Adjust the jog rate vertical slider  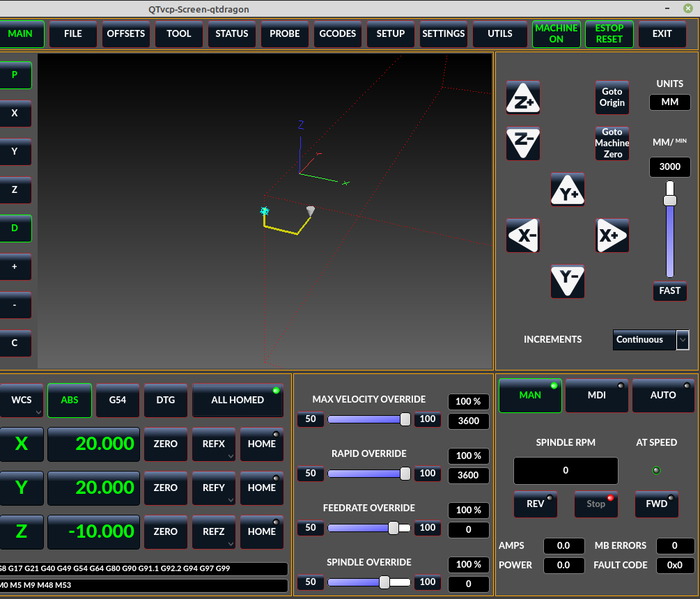tap(669, 229)
